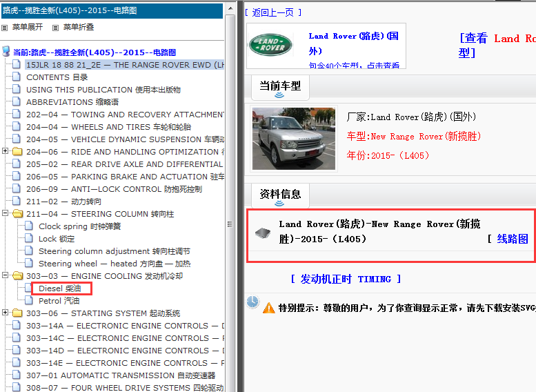Open 204-05 VEHICLE DYNAMIC SUSPENSION entry
This screenshot has width=536, height=392.
point(125,139)
